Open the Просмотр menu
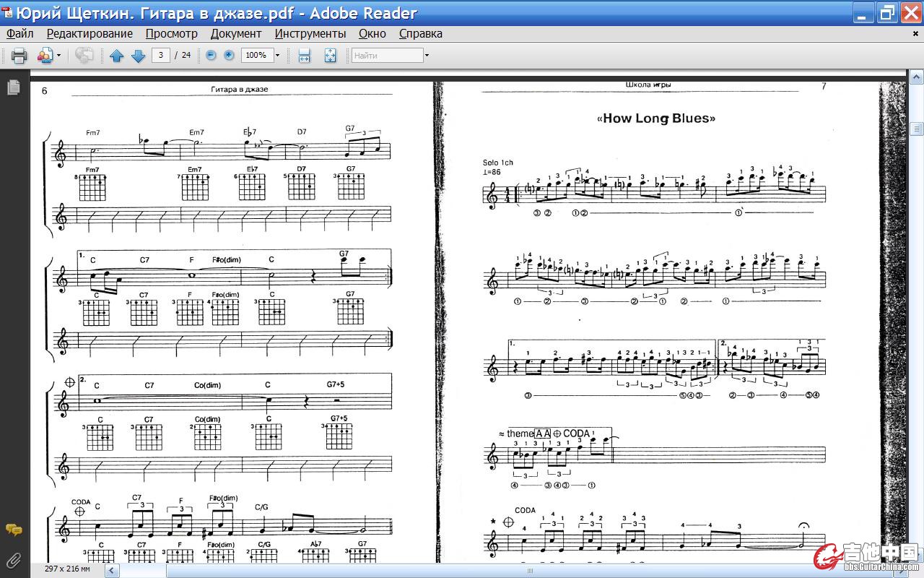Viewport: 924px width, 578px height. pos(172,33)
